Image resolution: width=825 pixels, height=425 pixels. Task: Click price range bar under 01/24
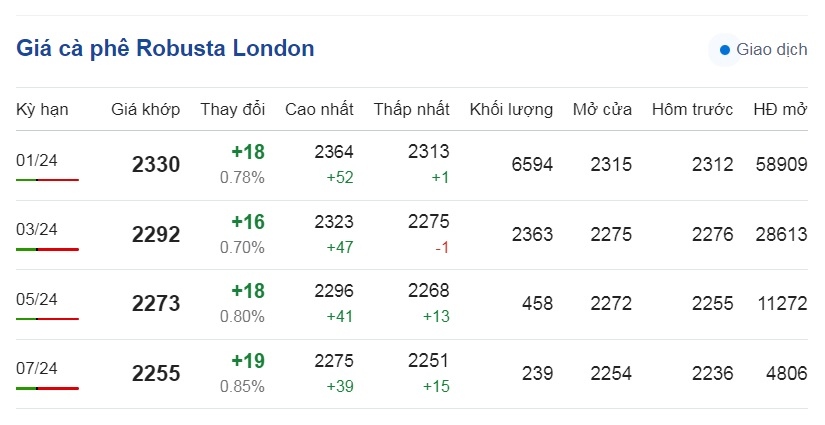[x=47, y=180]
